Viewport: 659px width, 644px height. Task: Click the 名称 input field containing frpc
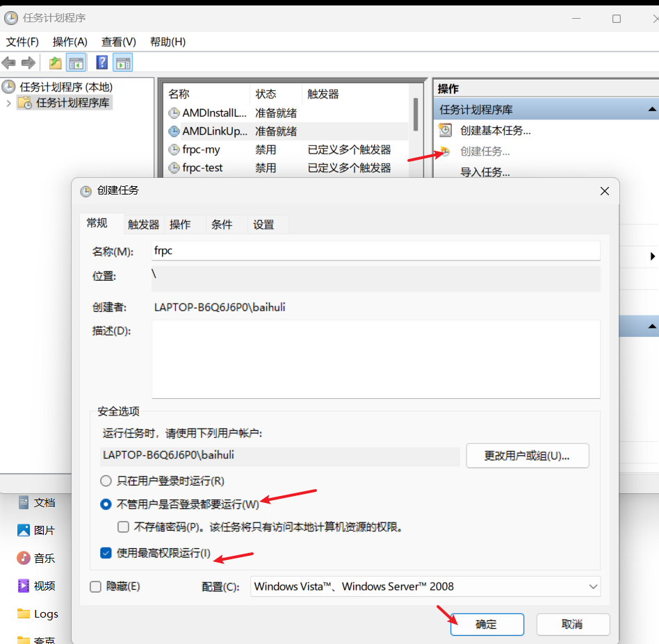[375, 251]
